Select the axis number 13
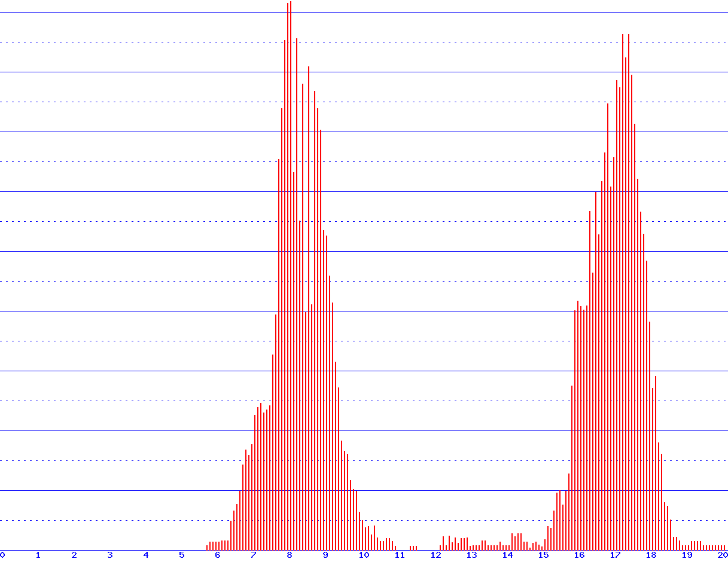This screenshot has width=728, height=562. coord(471,555)
